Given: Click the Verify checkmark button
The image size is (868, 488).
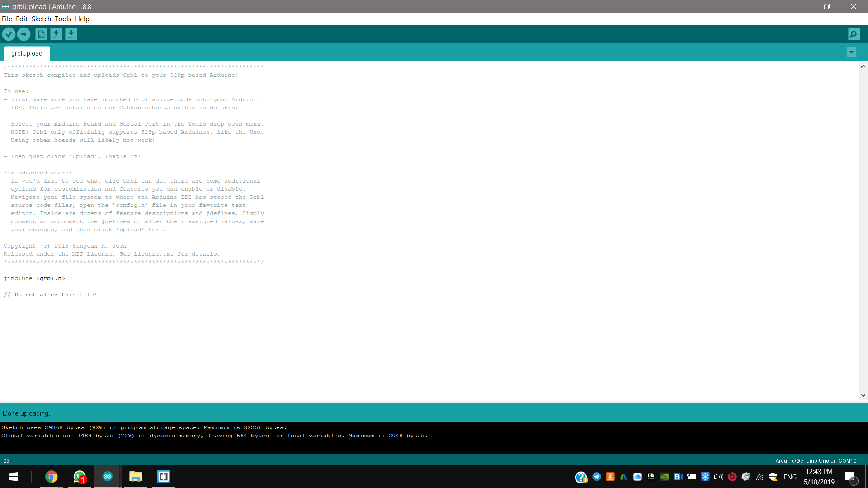Looking at the screenshot, I should tap(9, 34).
